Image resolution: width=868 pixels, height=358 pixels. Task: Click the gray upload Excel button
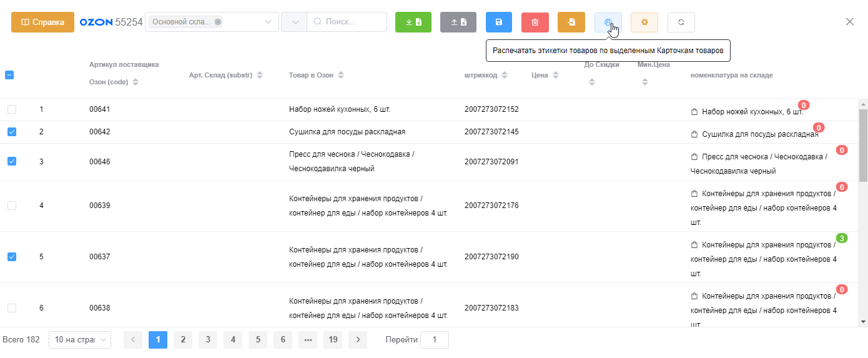coord(458,22)
